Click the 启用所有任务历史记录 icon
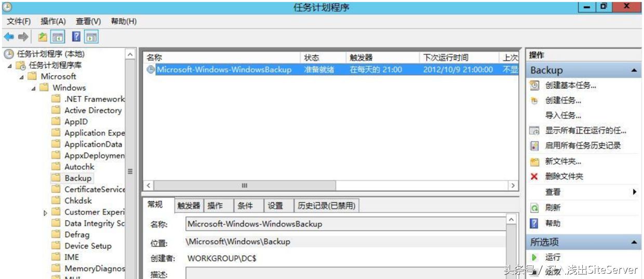The height and width of the screenshot is (279, 644). 534,146
